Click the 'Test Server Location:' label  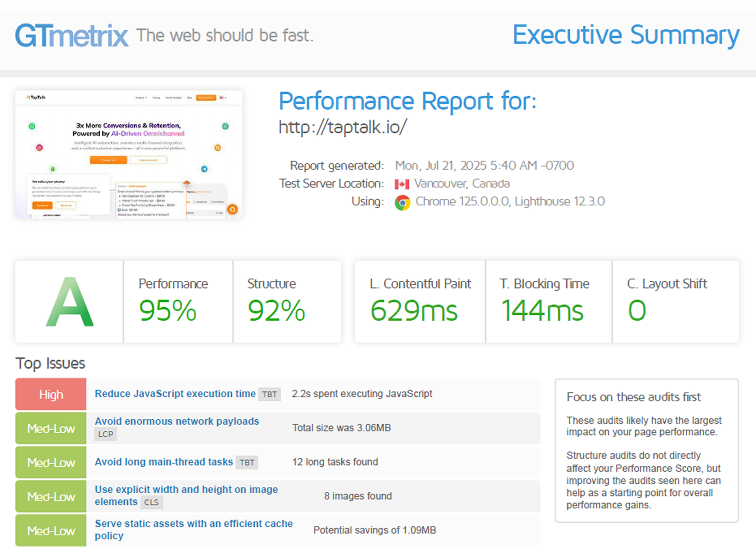332,184
